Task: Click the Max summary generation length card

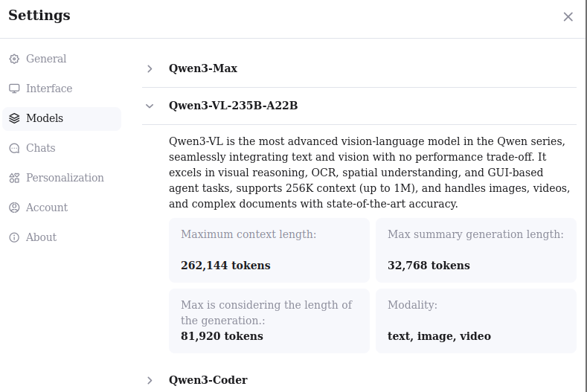Action: coord(475,250)
